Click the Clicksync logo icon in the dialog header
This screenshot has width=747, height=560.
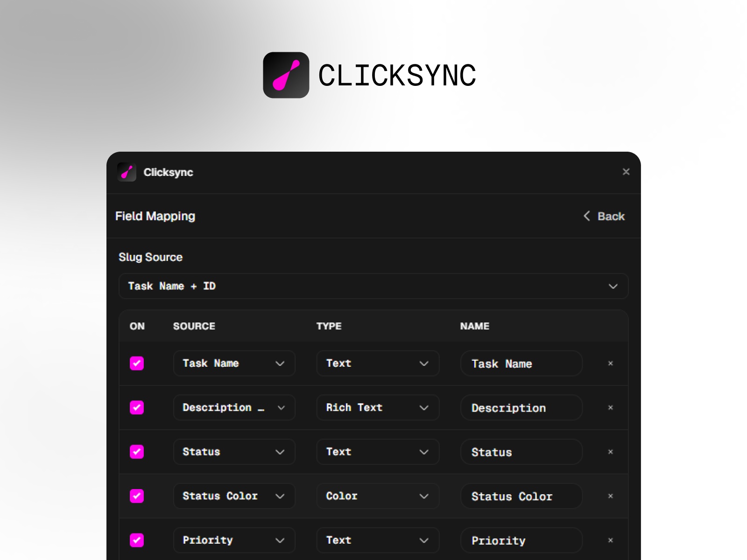[127, 172]
